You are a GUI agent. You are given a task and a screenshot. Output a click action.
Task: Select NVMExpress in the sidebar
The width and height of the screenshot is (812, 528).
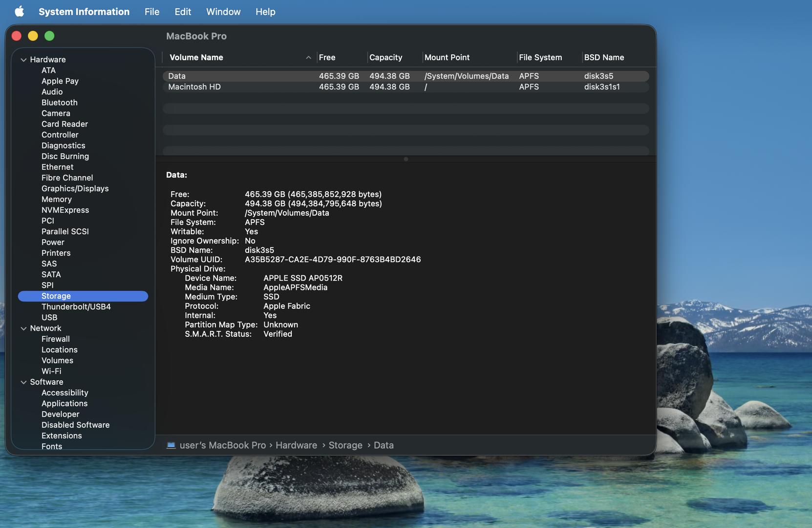[x=65, y=210]
